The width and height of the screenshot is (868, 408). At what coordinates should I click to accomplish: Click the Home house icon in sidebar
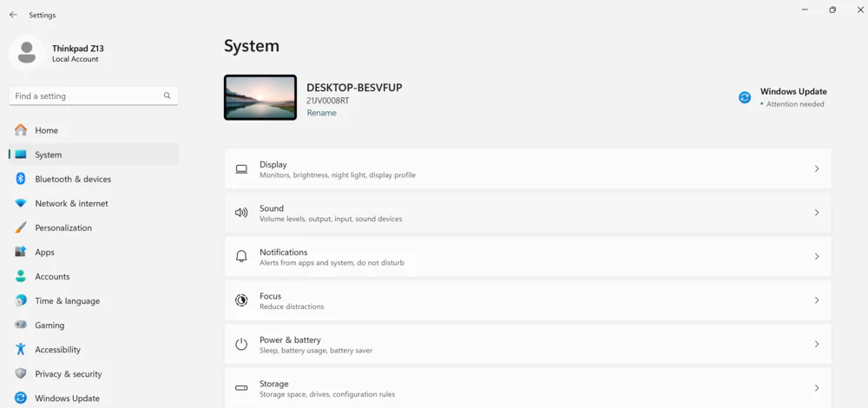point(21,130)
